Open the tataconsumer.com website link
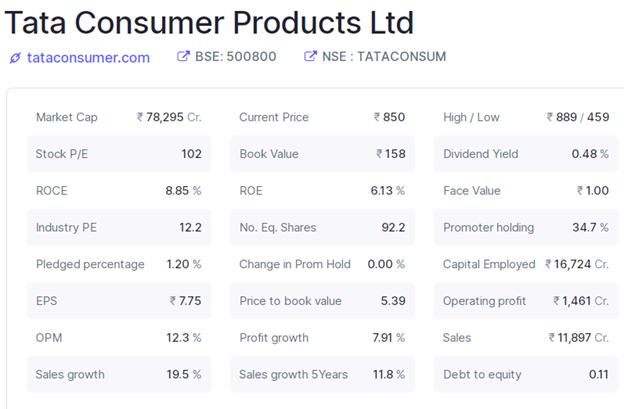 coord(88,58)
